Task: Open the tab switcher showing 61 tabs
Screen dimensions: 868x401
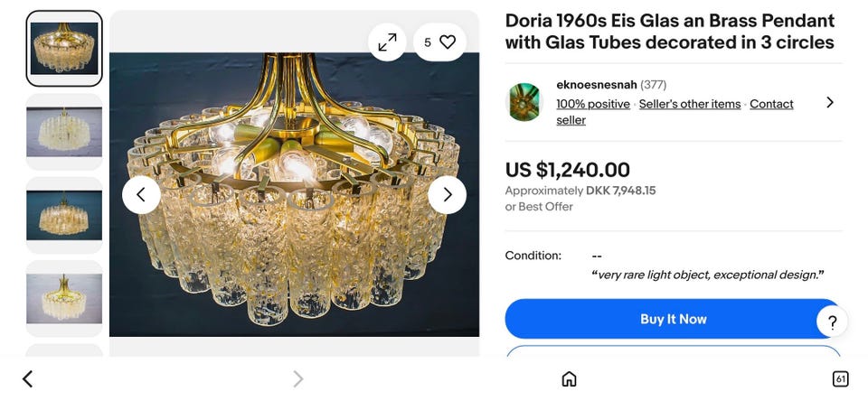Action: [840, 379]
